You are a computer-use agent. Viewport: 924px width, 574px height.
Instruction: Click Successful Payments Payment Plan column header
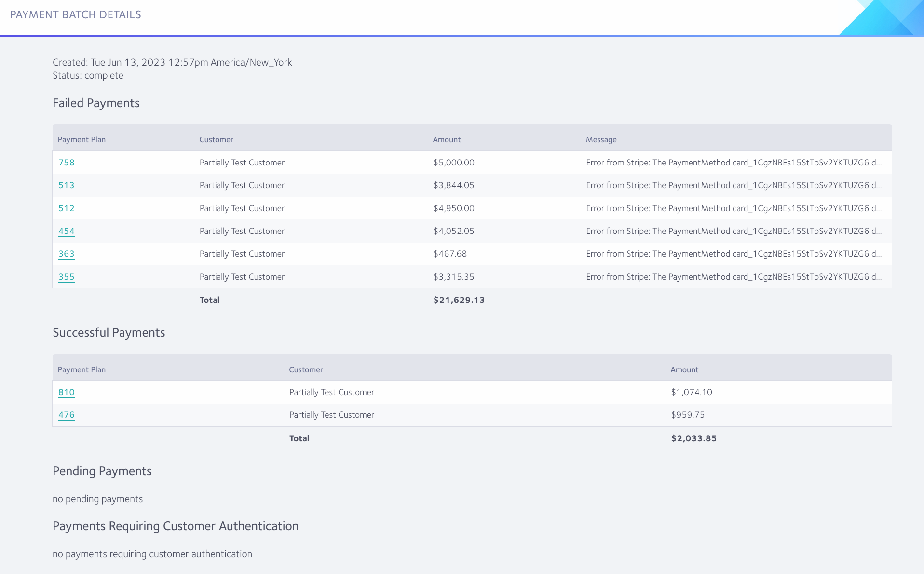(82, 369)
